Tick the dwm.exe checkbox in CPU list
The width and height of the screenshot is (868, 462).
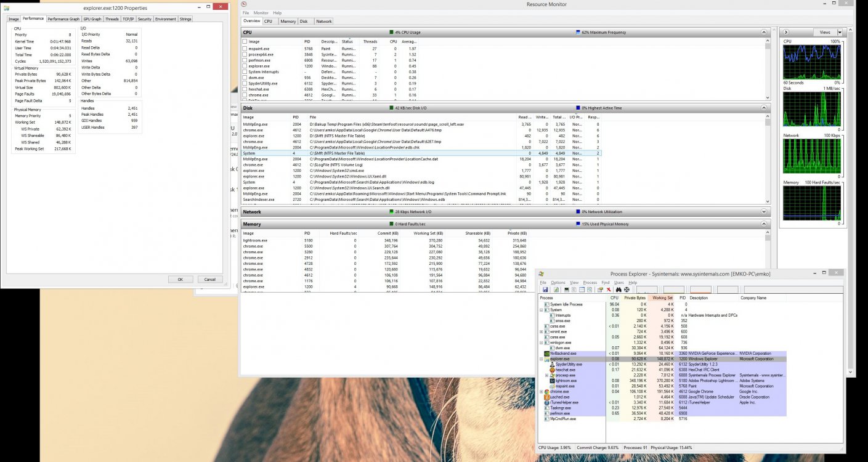[245, 78]
